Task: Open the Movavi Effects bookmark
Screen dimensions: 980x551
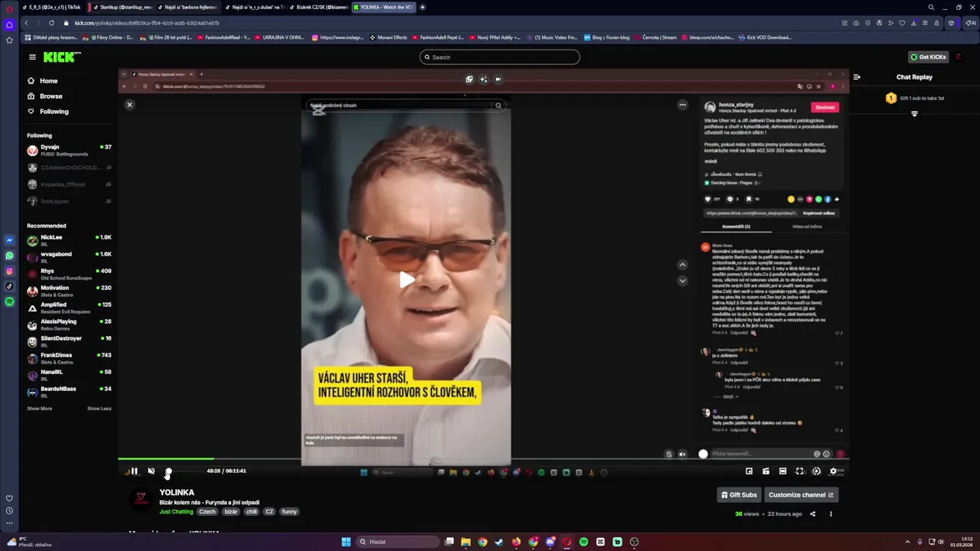Action: tap(389, 37)
